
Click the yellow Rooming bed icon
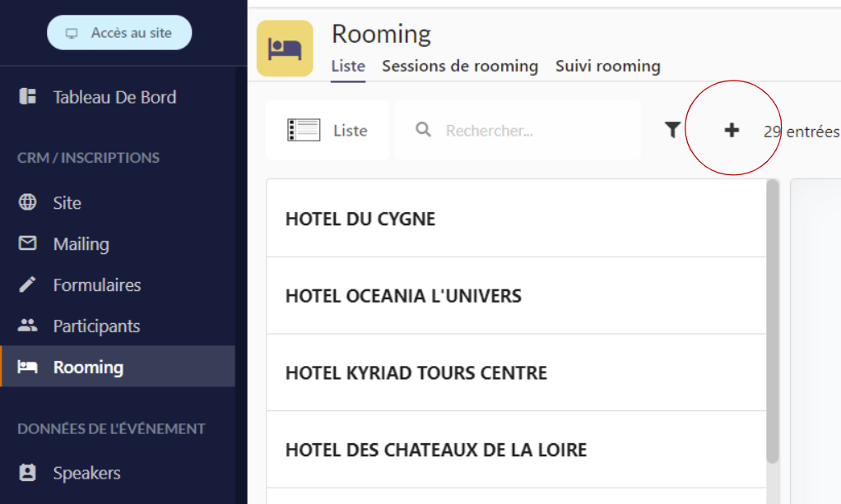coord(285,49)
